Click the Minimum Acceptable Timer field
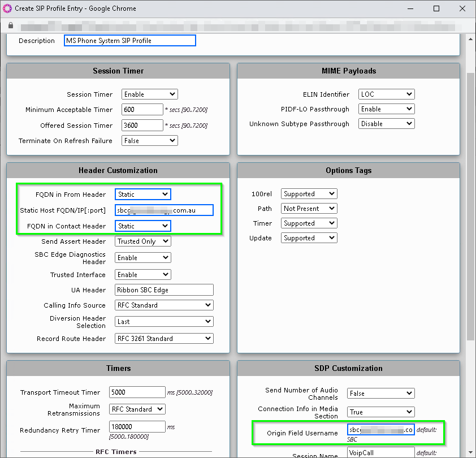The width and height of the screenshot is (476, 458). pyautogui.click(x=142, y=110)
